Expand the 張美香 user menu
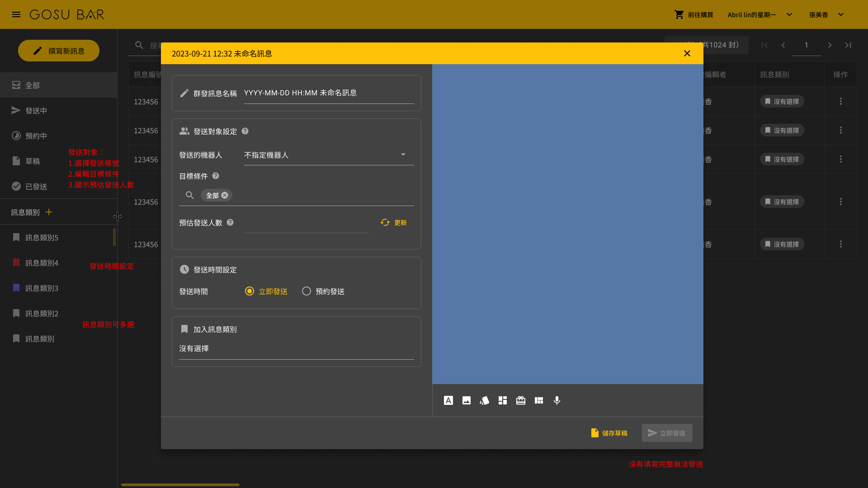The height and width of the screenshot is (488, 868). coord(841,14)
